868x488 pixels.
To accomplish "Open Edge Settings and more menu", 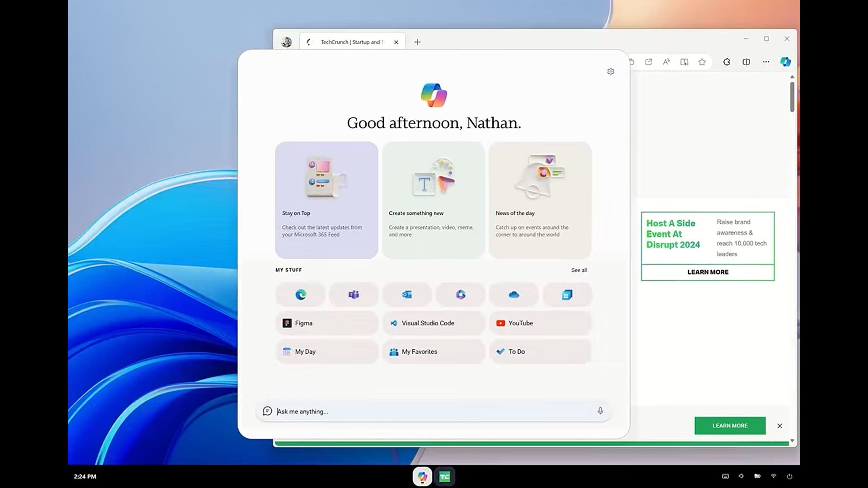I will click(766, 62).
